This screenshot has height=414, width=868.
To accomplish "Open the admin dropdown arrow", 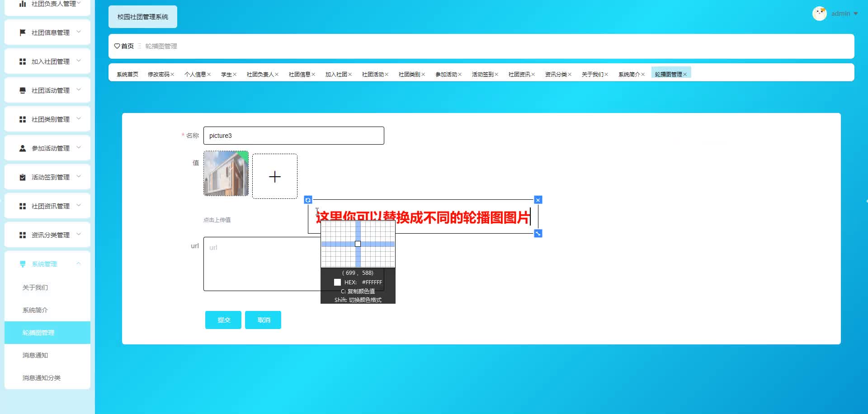I will (855, 14).
